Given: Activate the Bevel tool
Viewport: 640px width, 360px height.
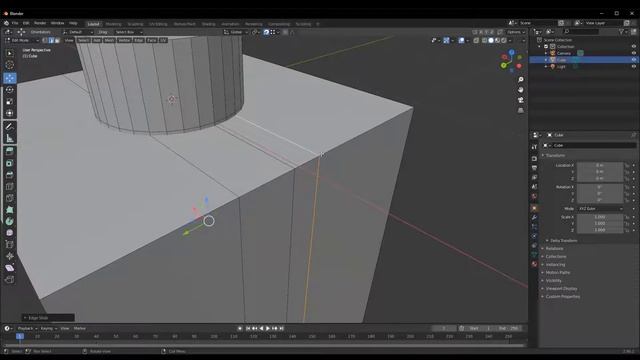Looking at the screenshot, I should [9, 175].
